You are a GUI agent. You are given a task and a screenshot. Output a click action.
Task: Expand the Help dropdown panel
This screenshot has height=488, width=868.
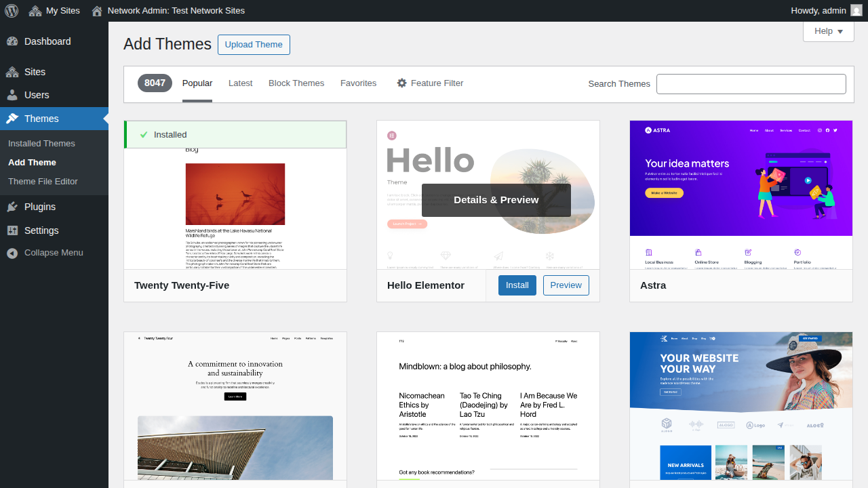828,31
